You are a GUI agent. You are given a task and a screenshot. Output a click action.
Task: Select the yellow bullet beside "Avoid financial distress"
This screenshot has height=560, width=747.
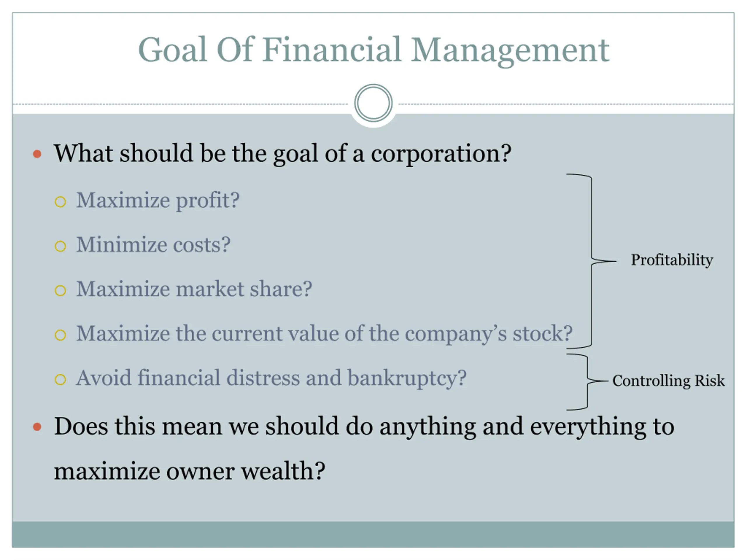60,379
